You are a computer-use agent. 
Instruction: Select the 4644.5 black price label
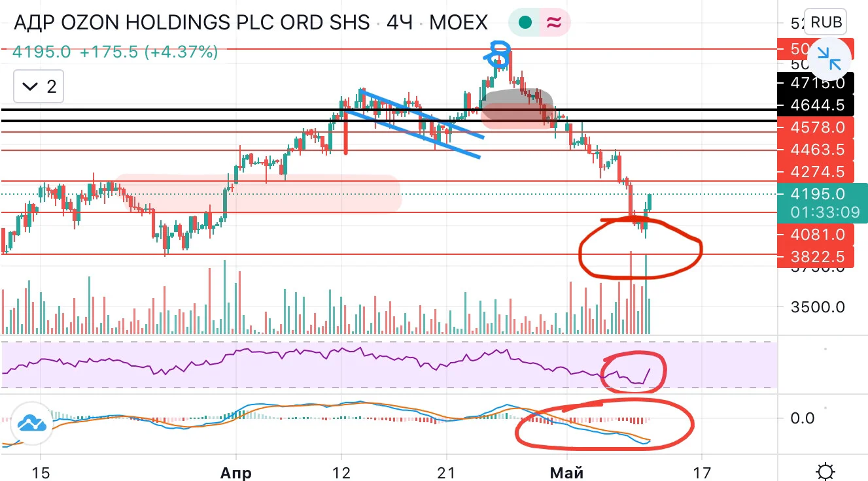point(816,105)
